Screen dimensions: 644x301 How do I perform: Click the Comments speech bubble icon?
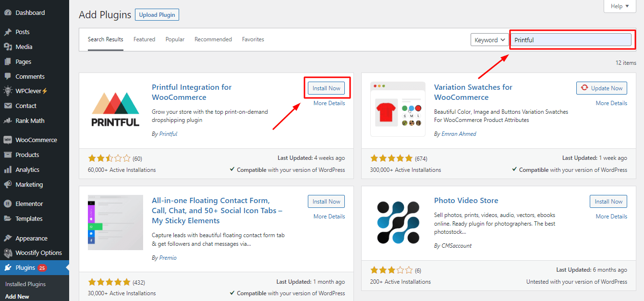(8, 76)
